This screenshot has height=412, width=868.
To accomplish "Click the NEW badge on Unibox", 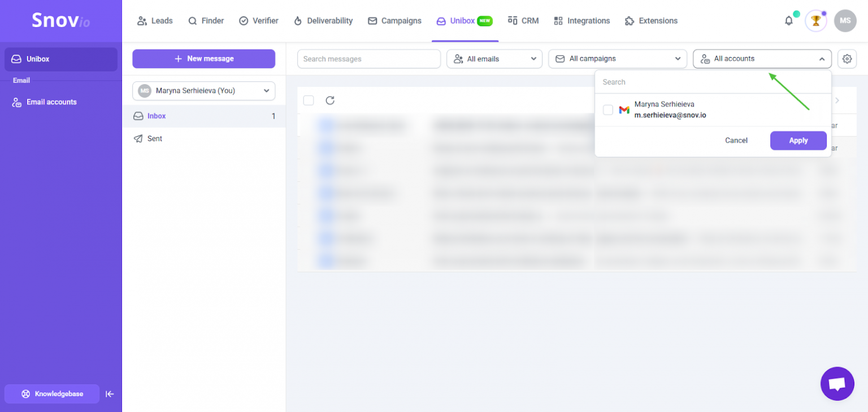I will click(x=485, y=21).
